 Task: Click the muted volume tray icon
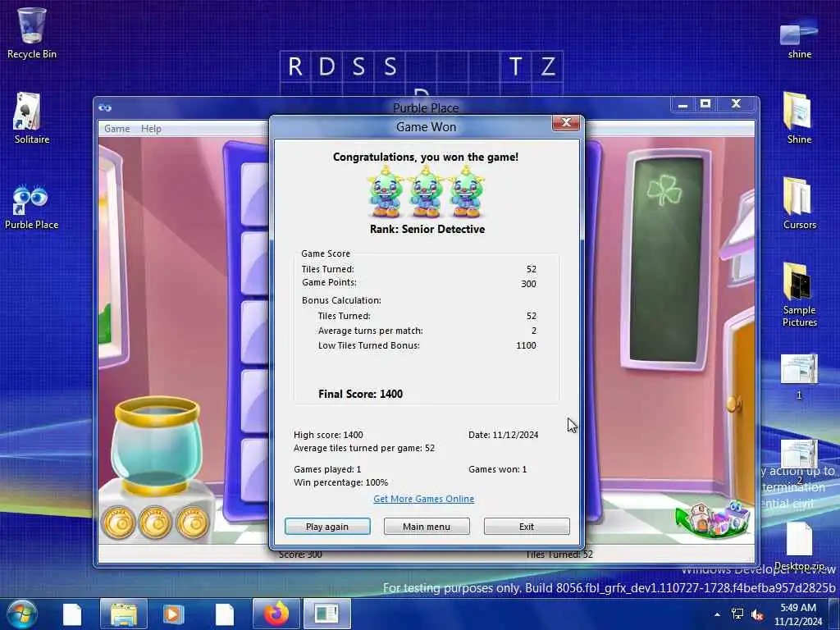(x=757, y=614)
